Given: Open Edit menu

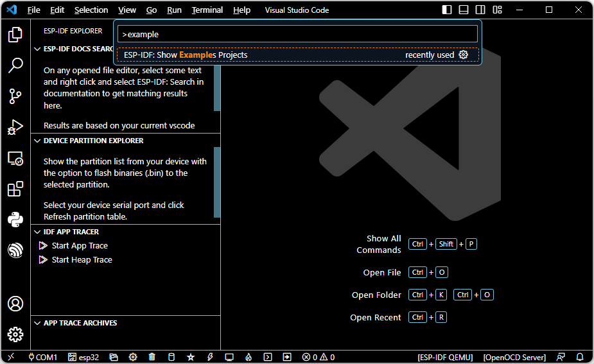Looking at the screenshot, I should 57,10.
